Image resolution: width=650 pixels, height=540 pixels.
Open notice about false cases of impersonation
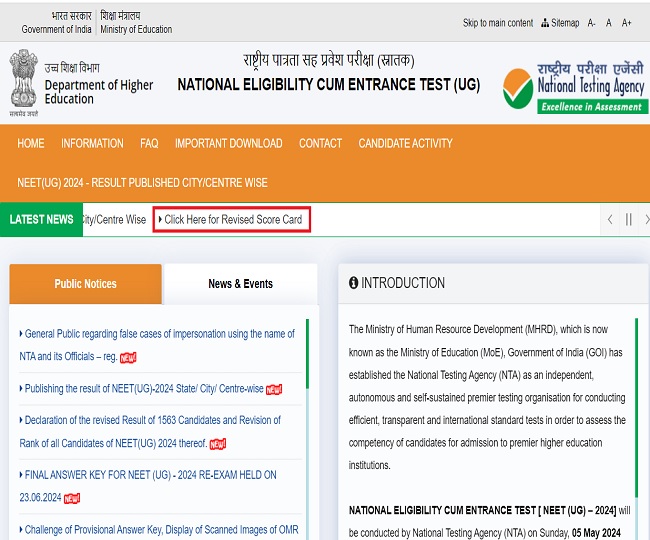pos(157,345)
